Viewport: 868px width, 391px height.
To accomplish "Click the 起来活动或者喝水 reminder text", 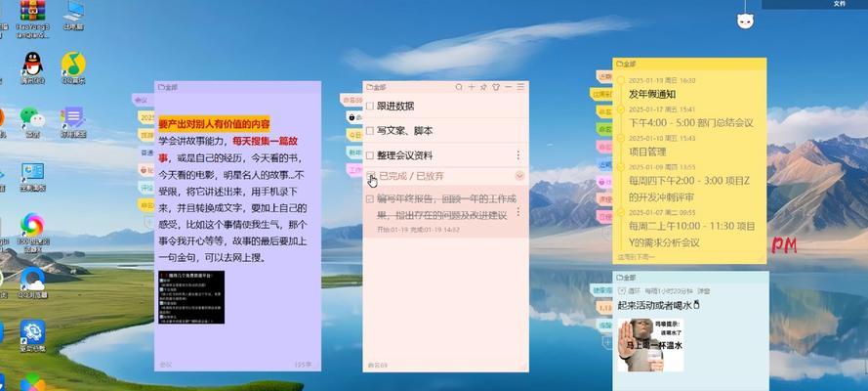I will click(660, 305).
